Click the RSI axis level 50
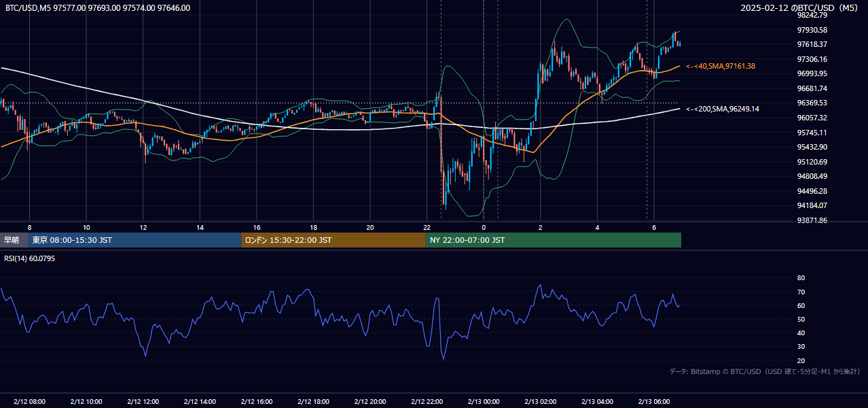 click(801, 319)
